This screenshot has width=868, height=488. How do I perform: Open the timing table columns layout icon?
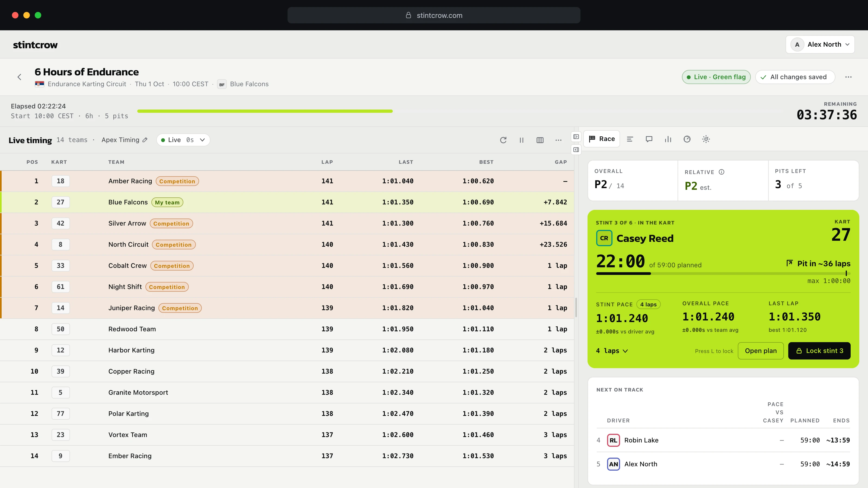click(x=540, y=140)
